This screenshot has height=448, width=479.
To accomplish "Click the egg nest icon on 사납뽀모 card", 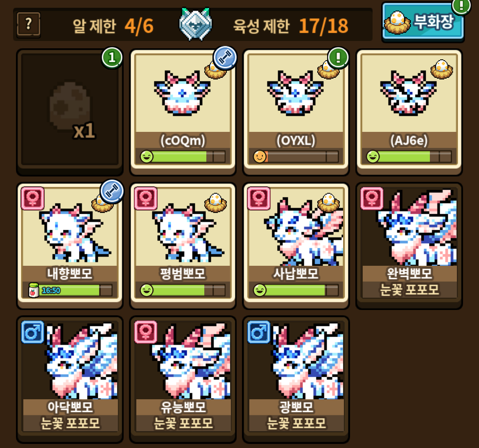I will point(328,203).
